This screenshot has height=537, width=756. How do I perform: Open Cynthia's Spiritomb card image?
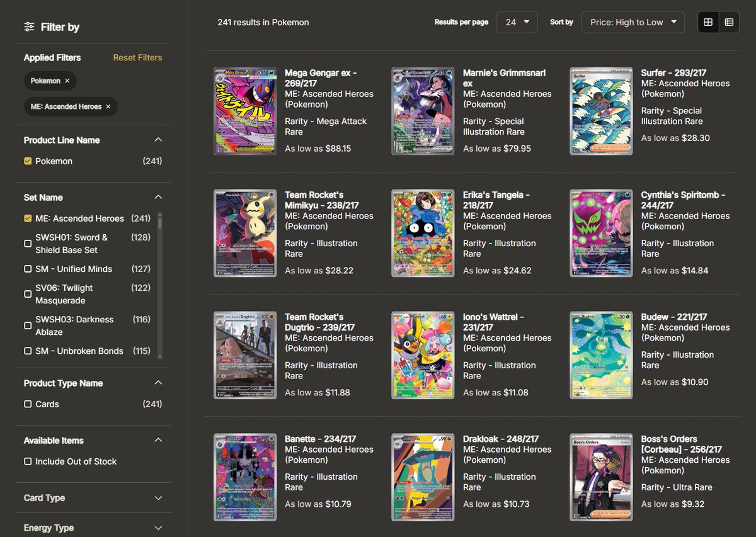coord(601,233)
